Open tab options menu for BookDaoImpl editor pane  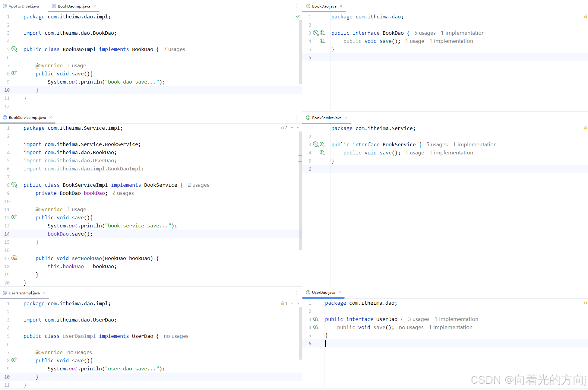296,6
